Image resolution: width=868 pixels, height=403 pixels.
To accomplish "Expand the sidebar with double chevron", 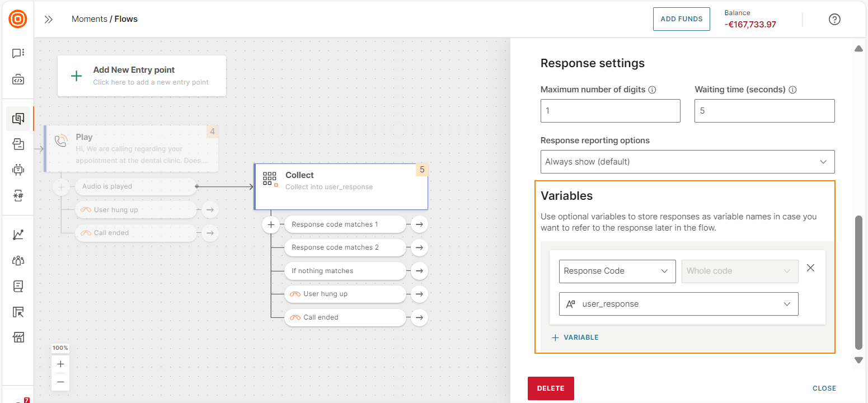I will pos(49,20).
